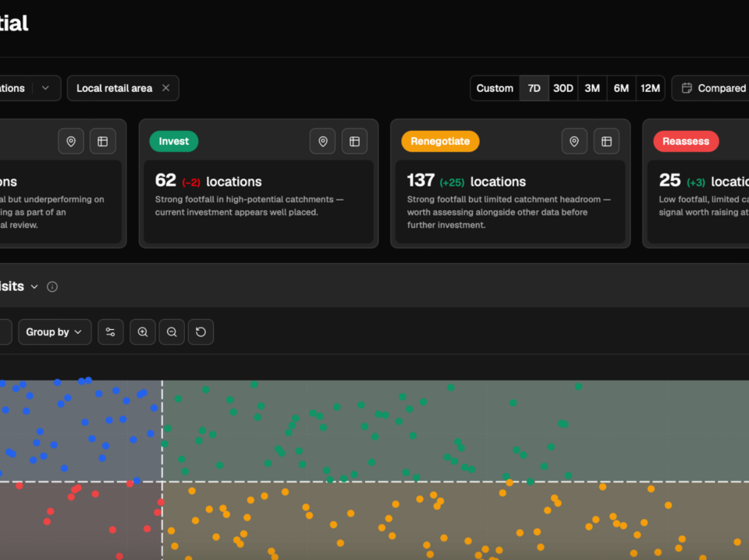This screenshot has width=749, height=560.
Task: Open table view for Renegotiate card
Action: (x=607, y=141)
